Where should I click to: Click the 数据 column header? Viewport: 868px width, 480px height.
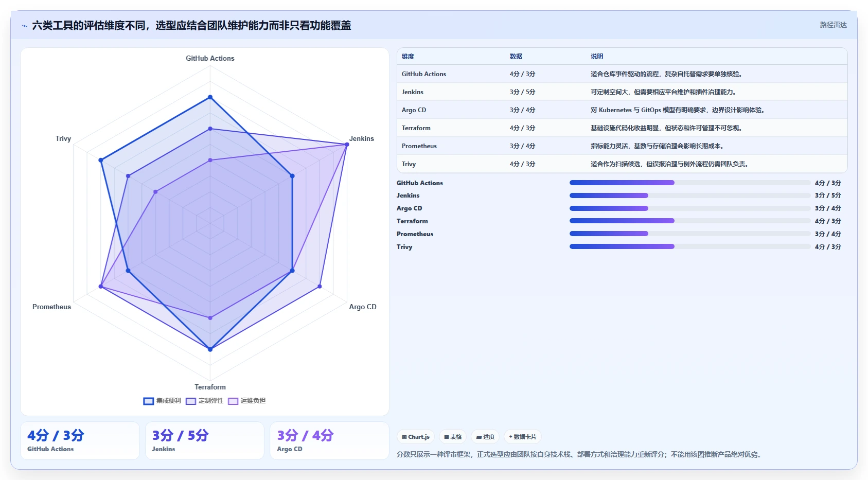(x=516, y=57)
